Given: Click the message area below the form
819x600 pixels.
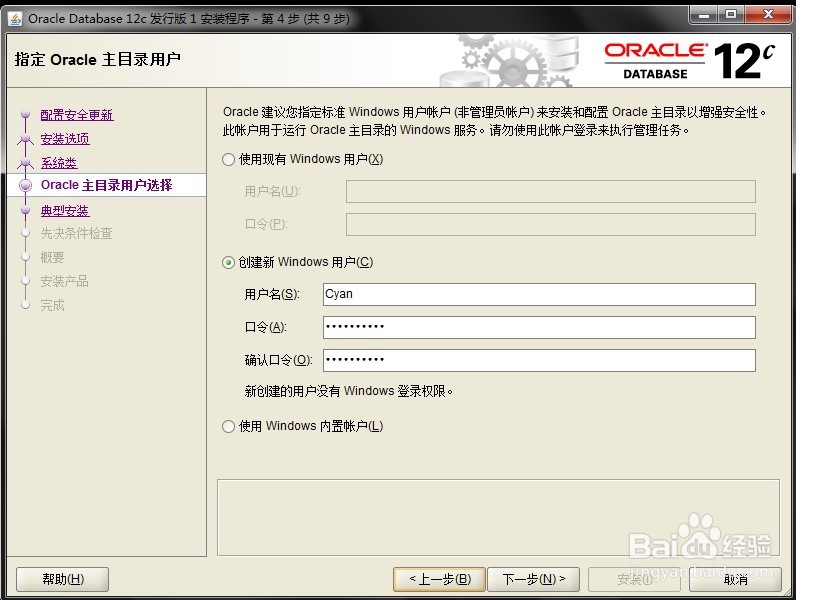Looking at the screenshot, I should point(498,517).
